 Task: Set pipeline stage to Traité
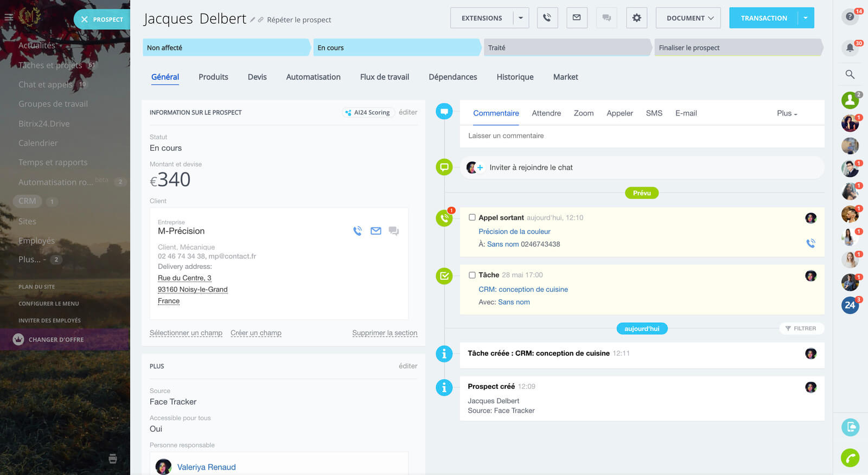pyautogui.click(x=567, y=48)
